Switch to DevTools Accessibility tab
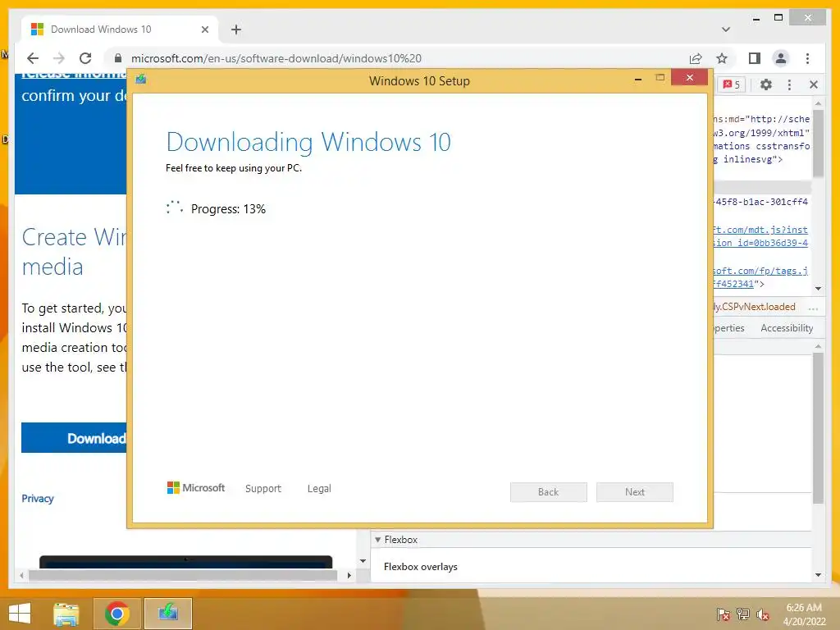This screenshot has width=840, height=630. point(787,328)
